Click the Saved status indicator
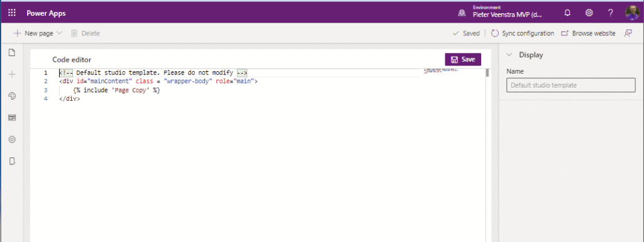Viewport: 644px width, 242px height. pos(466,33)
